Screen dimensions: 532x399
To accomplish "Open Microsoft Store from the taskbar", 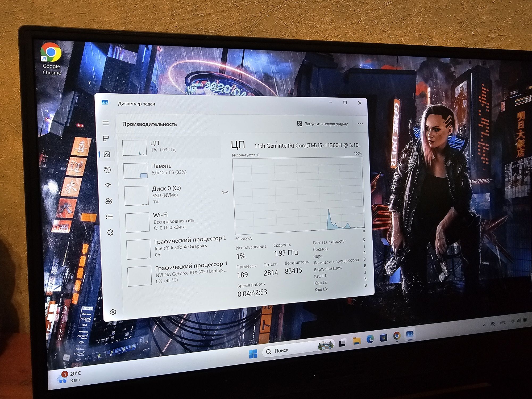I will tap(383, 338).
